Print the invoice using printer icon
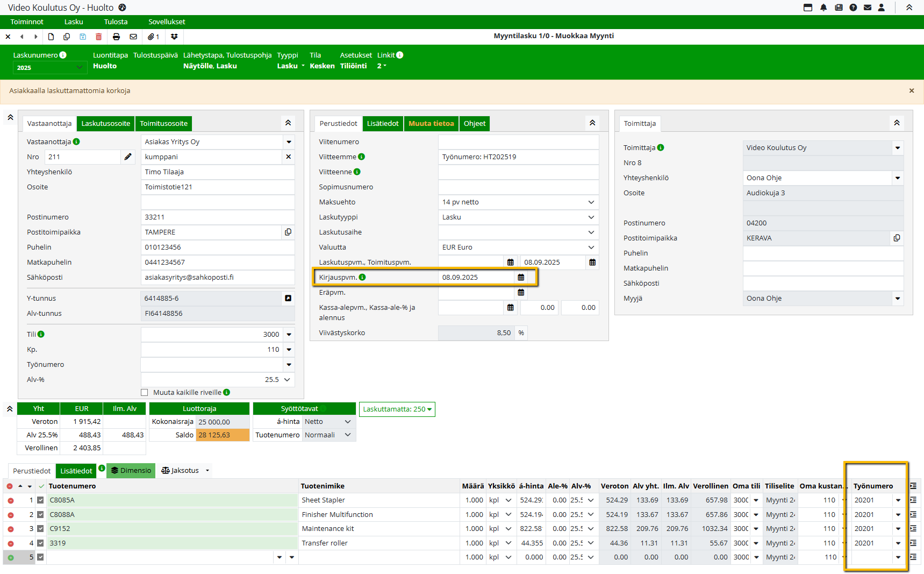Viewport: 924px width, 574px height. pyautogui.click(x=116, y=37)
